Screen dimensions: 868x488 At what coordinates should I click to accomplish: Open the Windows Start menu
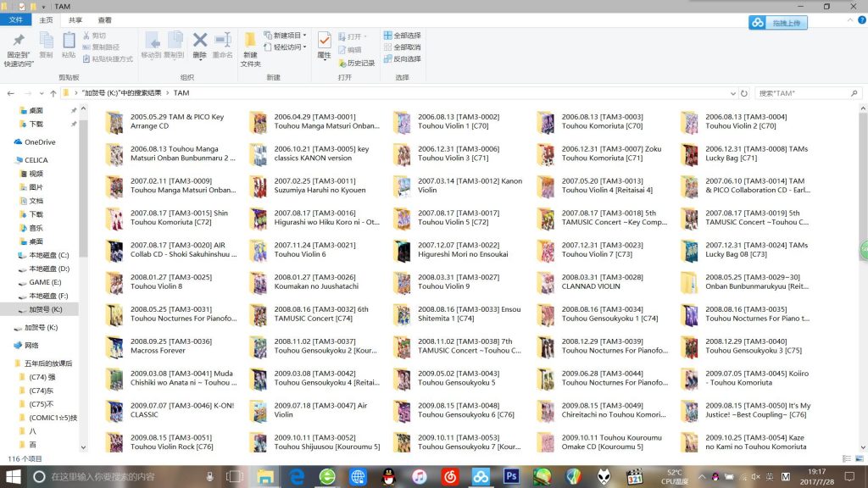pos(13,476)
